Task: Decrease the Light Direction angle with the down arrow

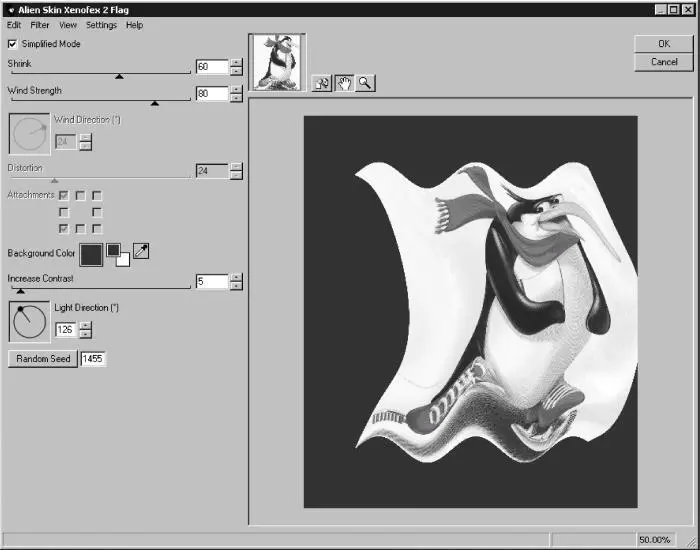Action: click(x=85, y=334)
